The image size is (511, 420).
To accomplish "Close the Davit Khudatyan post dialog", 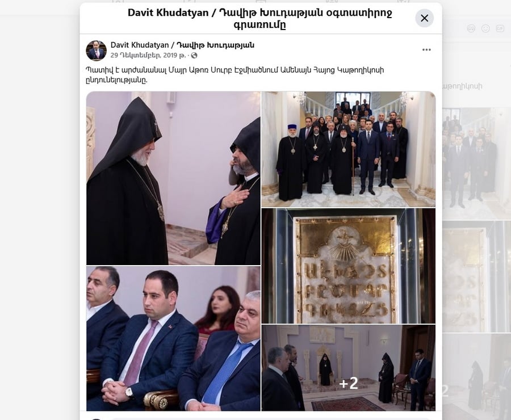I will coord(424,18).
